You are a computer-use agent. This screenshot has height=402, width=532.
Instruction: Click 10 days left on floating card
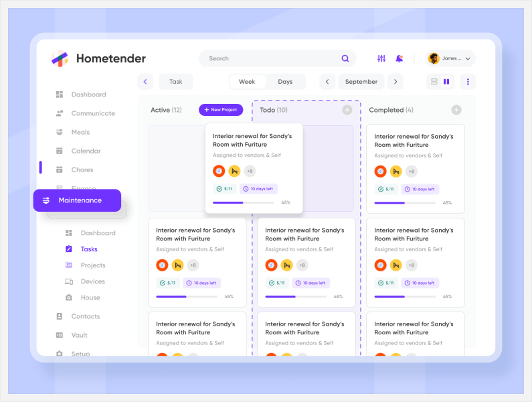(x=258, y=188)
